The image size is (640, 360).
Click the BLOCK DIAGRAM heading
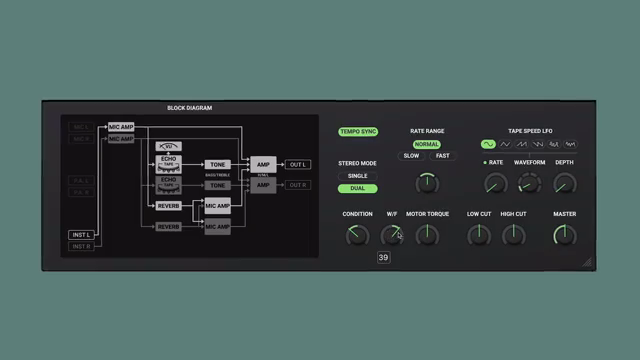click(189, 108)
